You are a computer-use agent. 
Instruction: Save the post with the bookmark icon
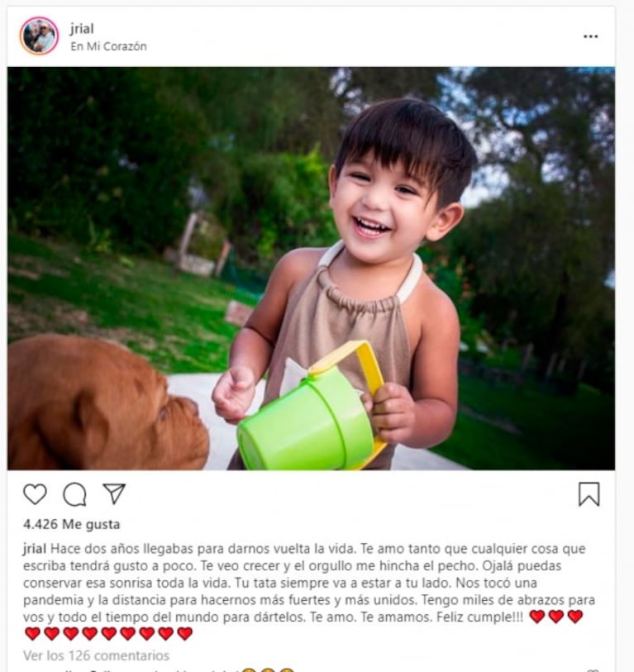589,494
